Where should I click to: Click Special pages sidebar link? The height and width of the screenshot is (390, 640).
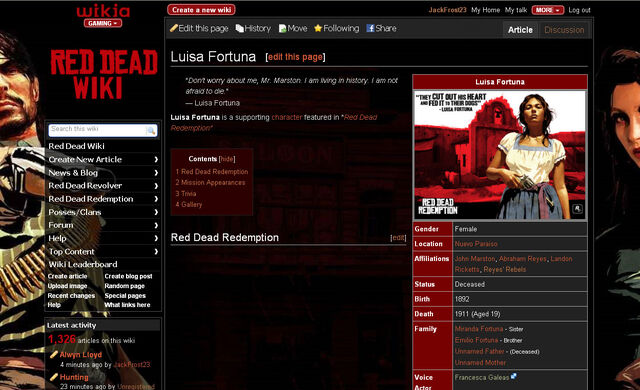tap(125, 296)
